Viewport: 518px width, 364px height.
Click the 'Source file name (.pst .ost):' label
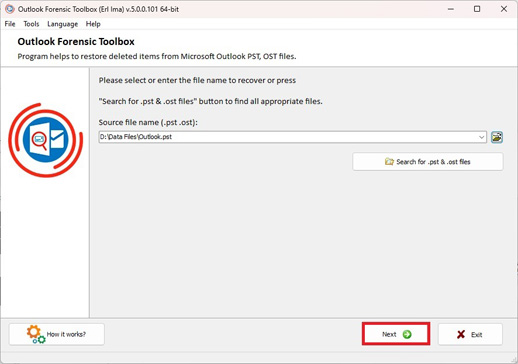pyautogui.click(x=148, y=122)
